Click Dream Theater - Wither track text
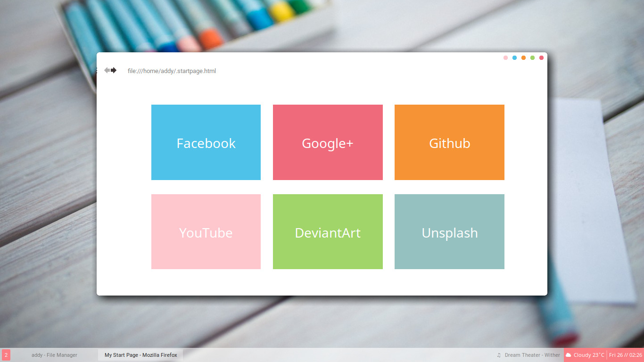 [x=532, y=355]
